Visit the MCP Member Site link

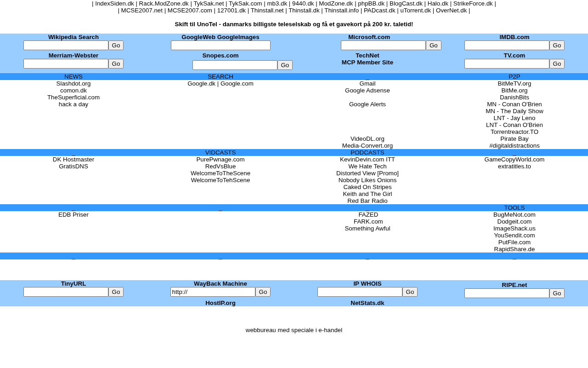[x=367, y=63]
